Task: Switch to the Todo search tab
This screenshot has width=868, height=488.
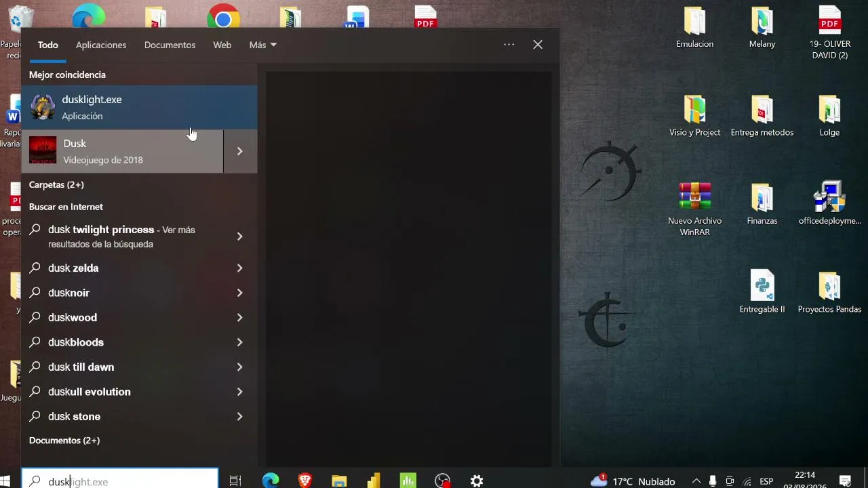Action: tap(48, 45)
